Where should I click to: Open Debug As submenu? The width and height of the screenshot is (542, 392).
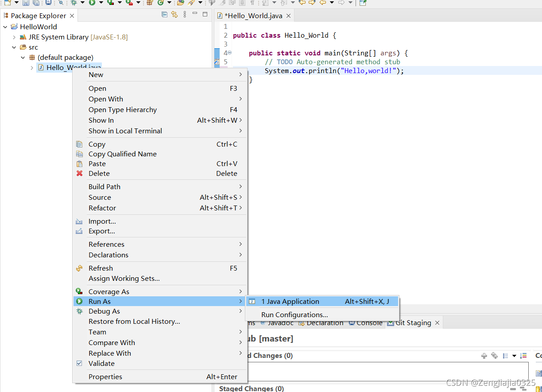pyautogui.click(x=160, y=311)
